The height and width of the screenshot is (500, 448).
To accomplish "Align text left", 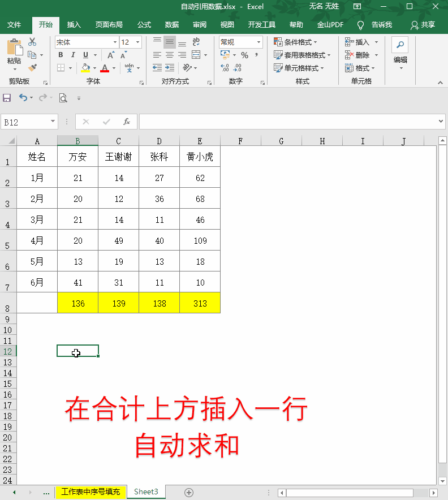I will 157,55.
